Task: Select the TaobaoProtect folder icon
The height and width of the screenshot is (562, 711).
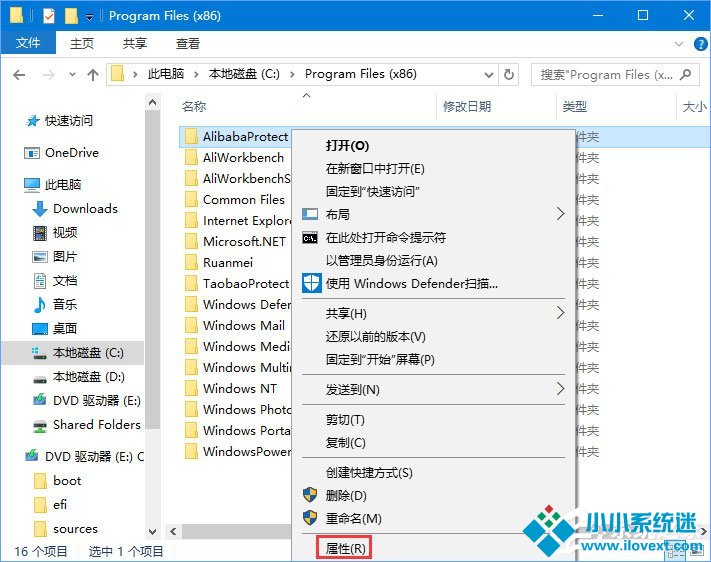Action: [x=191, y=283]
